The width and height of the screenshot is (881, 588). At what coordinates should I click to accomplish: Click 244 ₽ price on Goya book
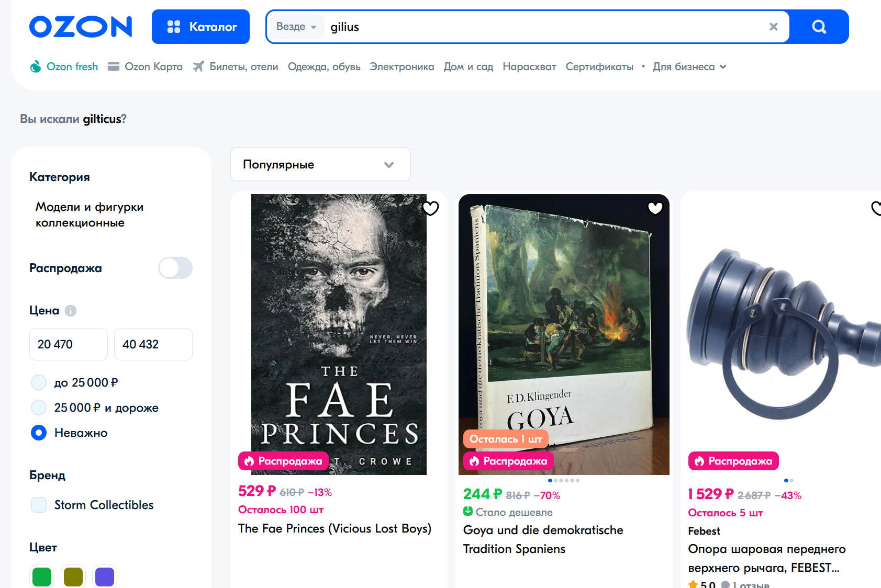(482, 494)
